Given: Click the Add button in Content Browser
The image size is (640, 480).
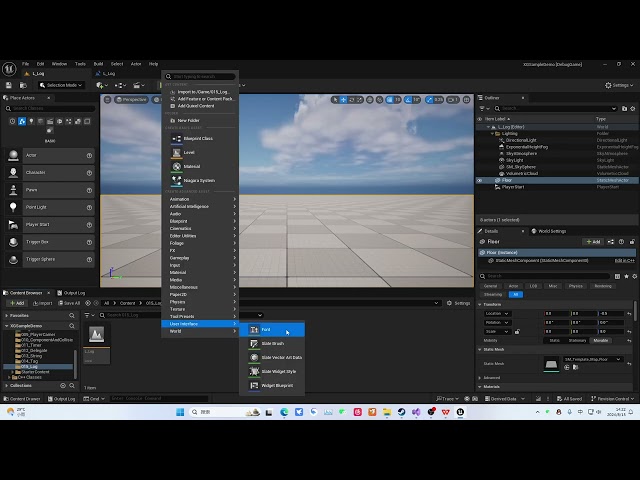Looking at the screenshot, I should coord(17,303).
